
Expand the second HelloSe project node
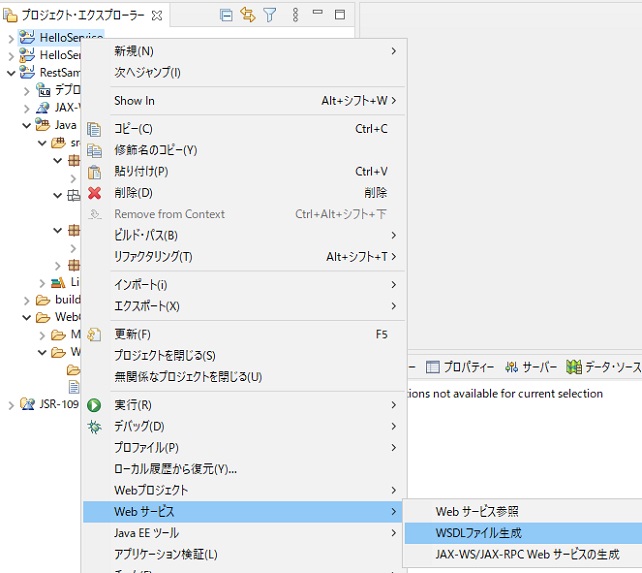click(x=11, y=56)
